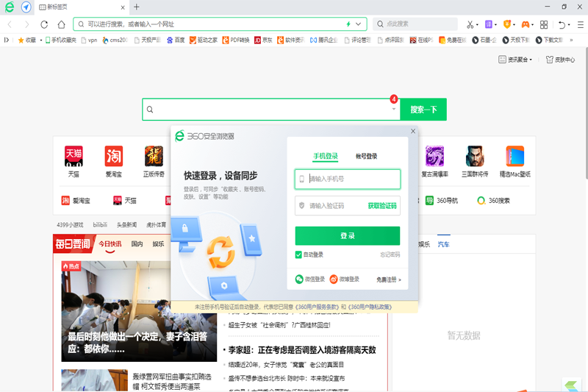The width and height of the screenshot is (588, 392).
Task: Open the extensions grid icon
Action: tap(544, 24)
